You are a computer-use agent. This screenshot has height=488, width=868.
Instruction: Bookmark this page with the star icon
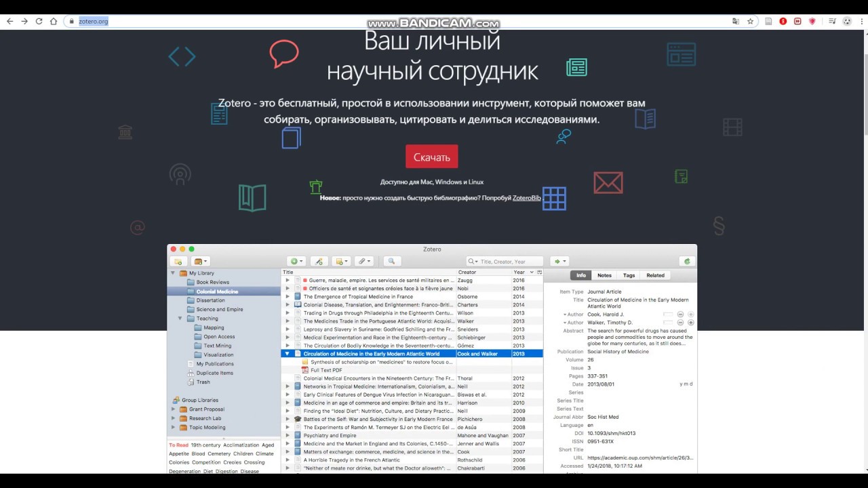[x=750, y=21]
